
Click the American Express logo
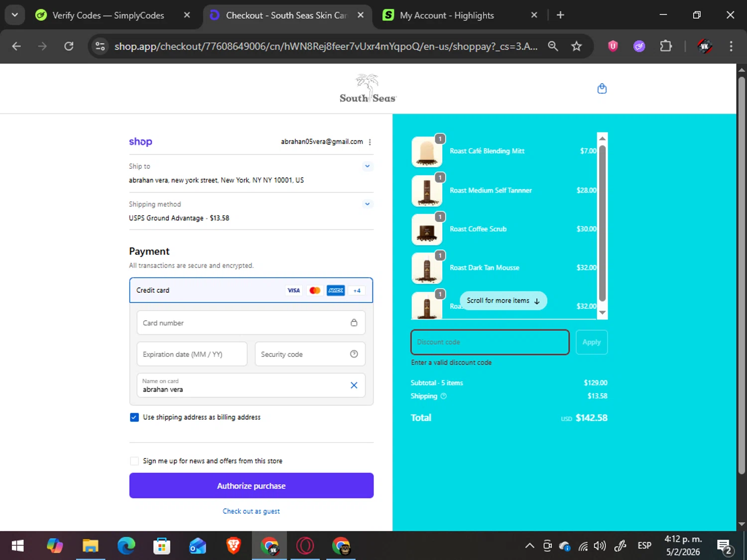pyautogui.click(x=336, y=290)
